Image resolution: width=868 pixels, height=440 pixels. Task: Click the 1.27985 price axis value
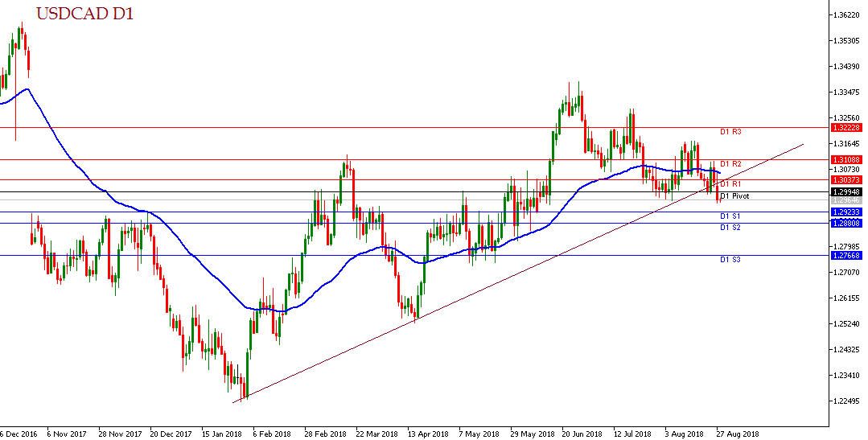coord(847,246)
